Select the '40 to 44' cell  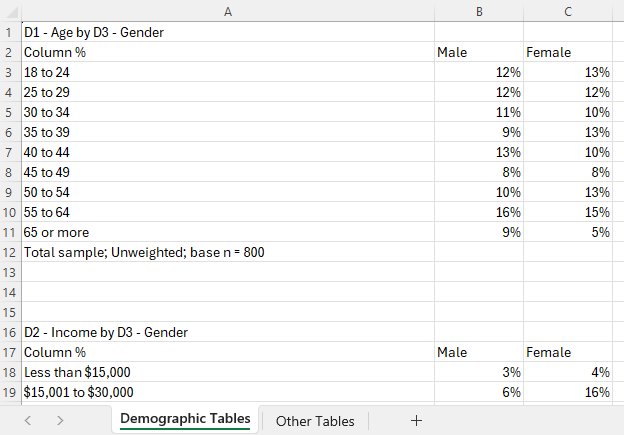pos(228,152)
